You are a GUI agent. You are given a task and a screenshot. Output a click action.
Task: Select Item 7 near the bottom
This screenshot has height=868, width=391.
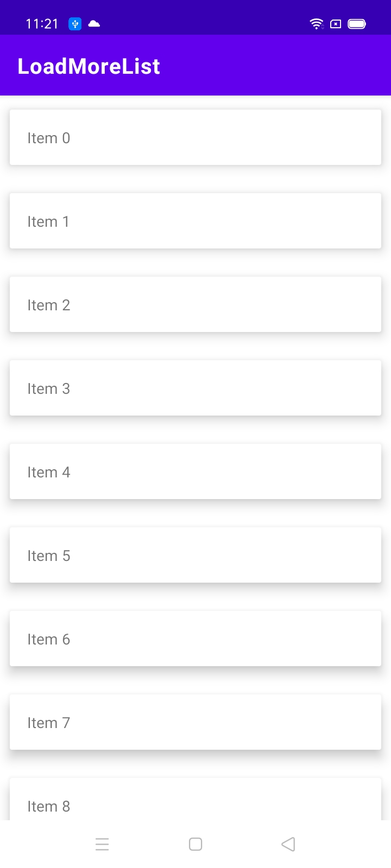pos(195,722)
